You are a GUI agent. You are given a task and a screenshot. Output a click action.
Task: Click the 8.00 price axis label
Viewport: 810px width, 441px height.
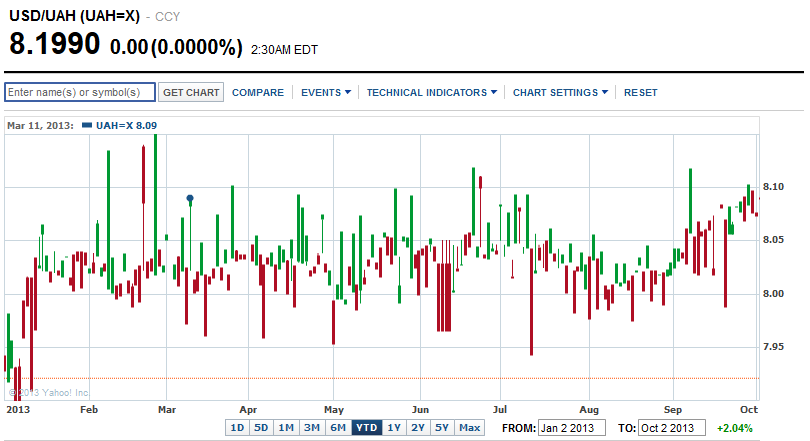pos(773,294)
